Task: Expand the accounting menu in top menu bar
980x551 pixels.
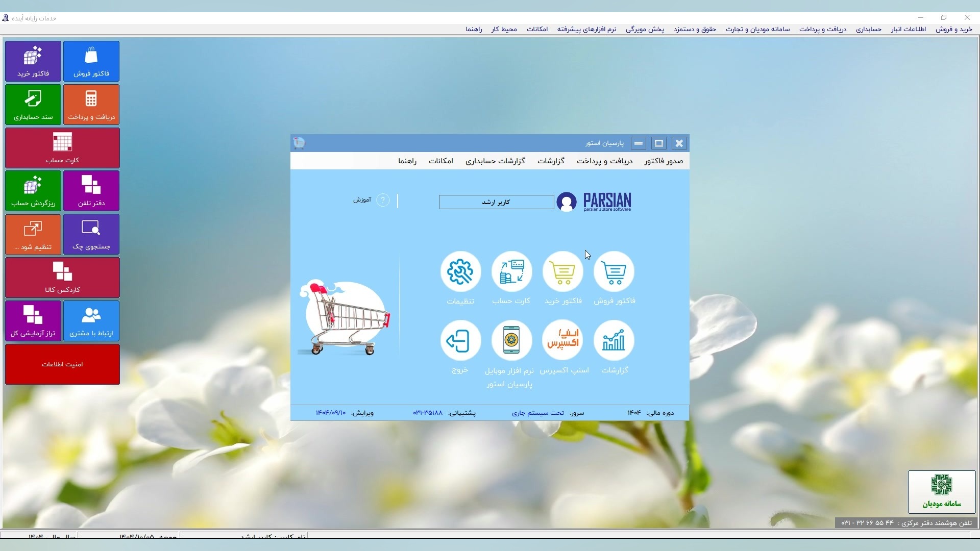Action: tap(868, 30)
